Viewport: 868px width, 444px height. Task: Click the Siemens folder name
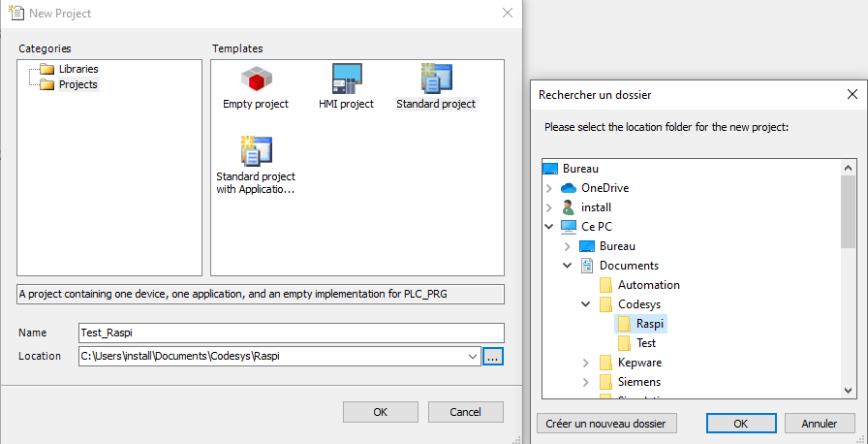pos(639,382)
